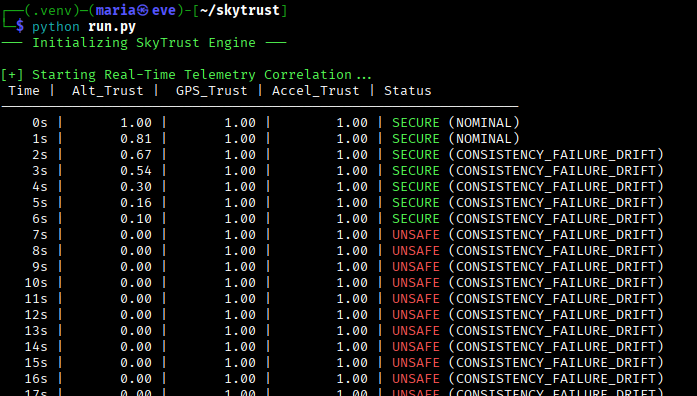Click the 'Accel_Trust' column header
Screen dimensions: 697x396
point(316,91)
